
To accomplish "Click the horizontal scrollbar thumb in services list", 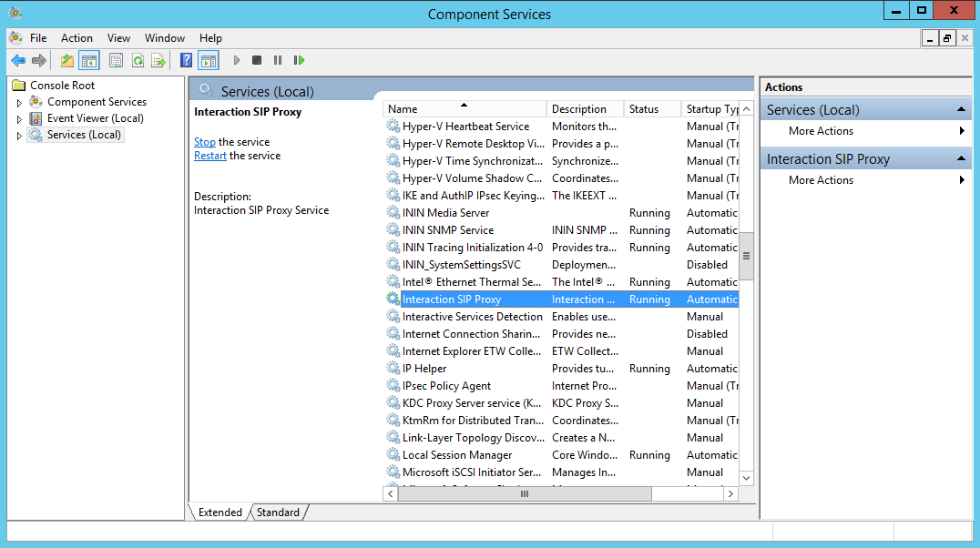I will click(x=526, y=493).
